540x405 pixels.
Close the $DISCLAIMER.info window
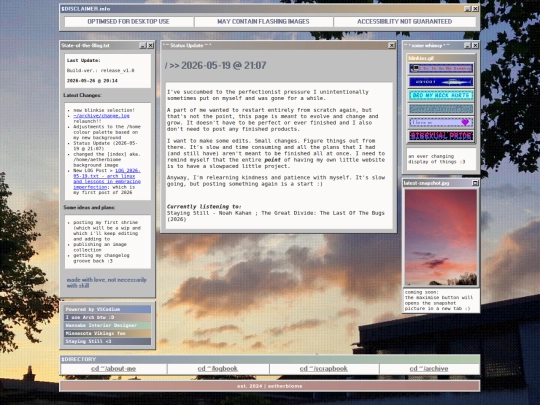pos(475,9)
